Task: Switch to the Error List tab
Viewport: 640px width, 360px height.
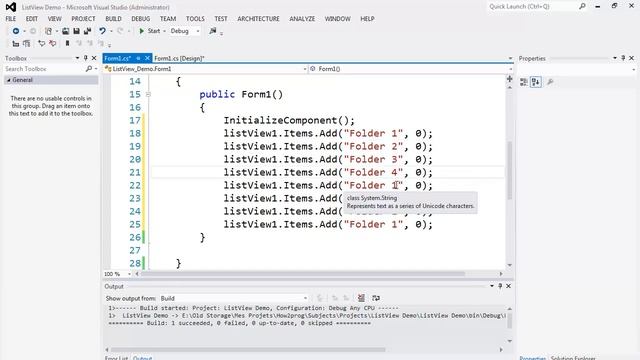Action: point(116,358)
